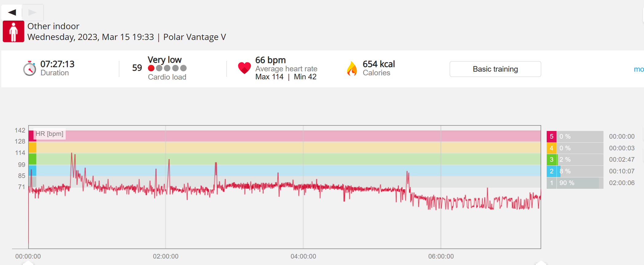Click the stopwatch duration icon
This screenshot has width=644, height=265.
[x=30, y=68]
